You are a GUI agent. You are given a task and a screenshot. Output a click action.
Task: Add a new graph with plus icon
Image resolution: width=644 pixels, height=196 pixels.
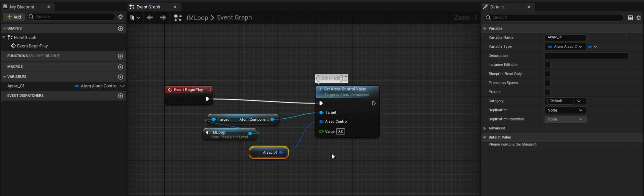coord(120,29)
